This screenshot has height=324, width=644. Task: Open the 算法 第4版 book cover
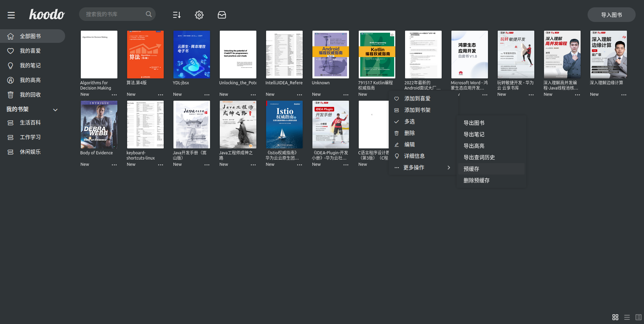145,54
